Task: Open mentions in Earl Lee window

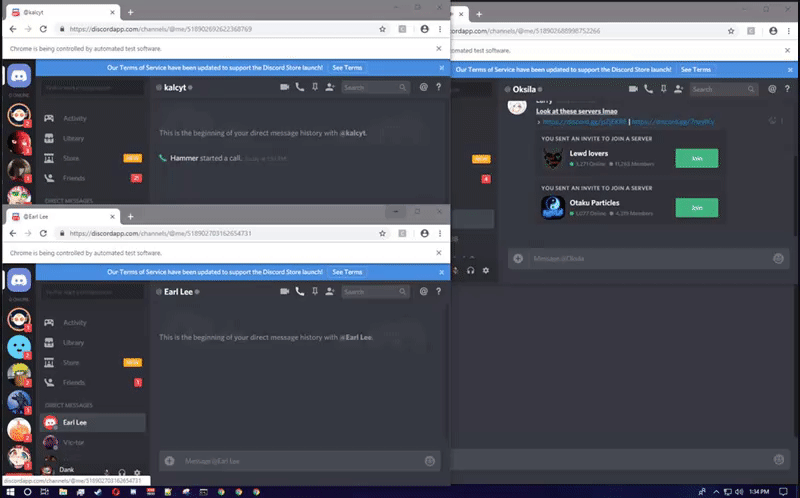Action: [423, 291]
